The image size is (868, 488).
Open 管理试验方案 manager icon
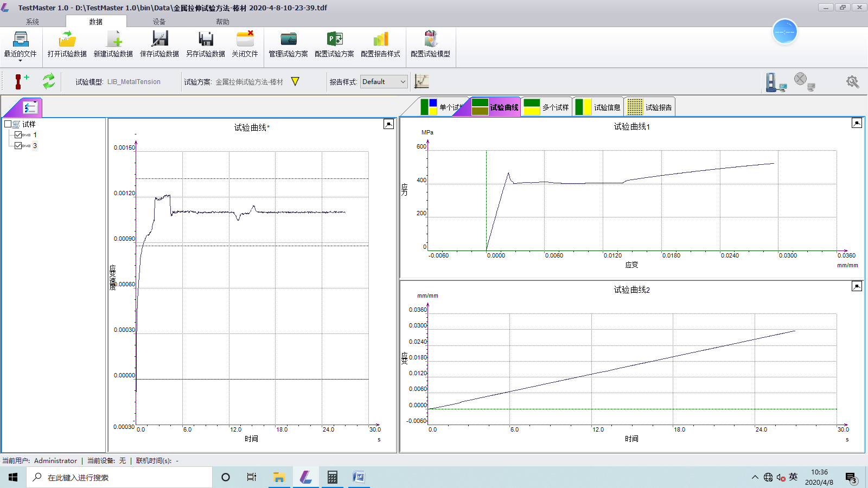tap(288, 40)
